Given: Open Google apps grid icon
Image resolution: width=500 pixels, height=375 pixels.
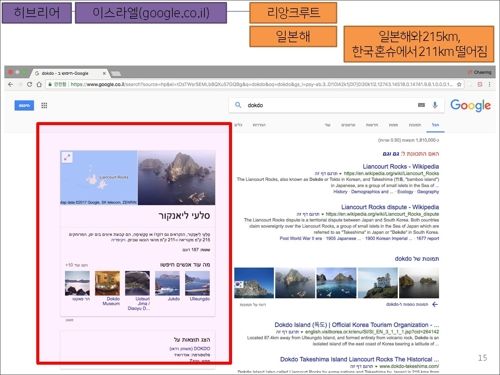Looking at the screenshot, I should [44, 105].
